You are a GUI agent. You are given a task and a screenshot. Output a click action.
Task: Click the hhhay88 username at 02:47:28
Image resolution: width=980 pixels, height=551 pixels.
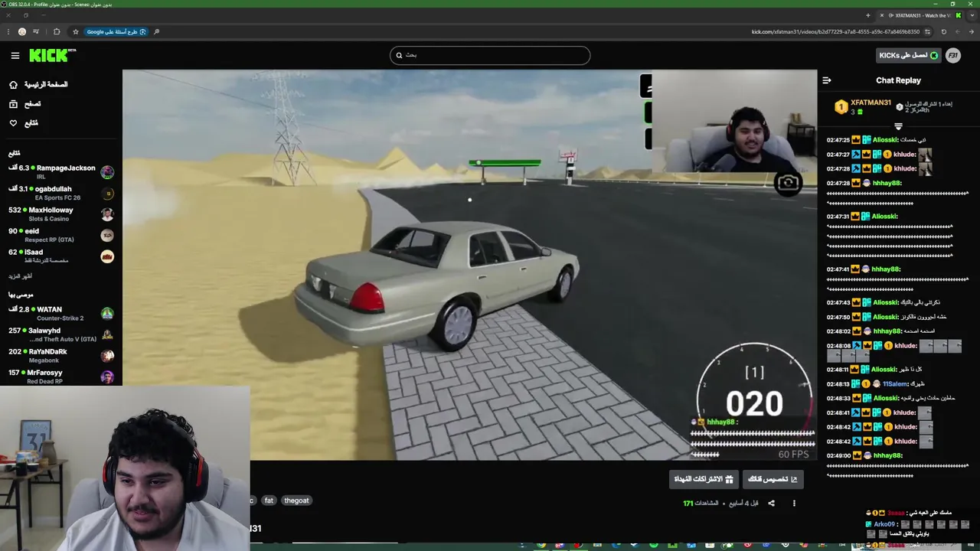click(887, 184)
